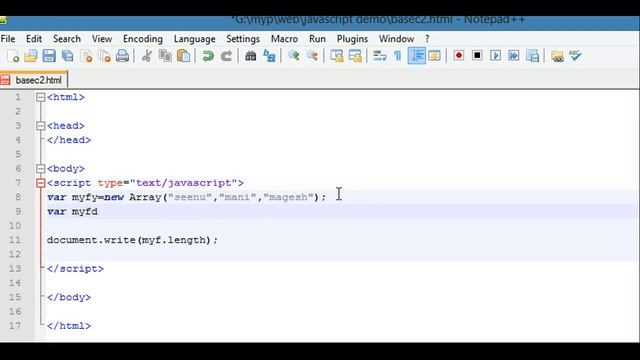Click the Paste clipboard icon
The height and width of the screenshot is (360, 640).
(x=184, y=56)
